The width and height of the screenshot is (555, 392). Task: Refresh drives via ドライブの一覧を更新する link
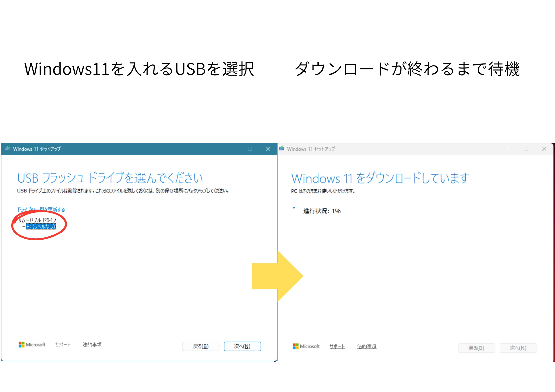pyautogui.click(x=41, y=209)
